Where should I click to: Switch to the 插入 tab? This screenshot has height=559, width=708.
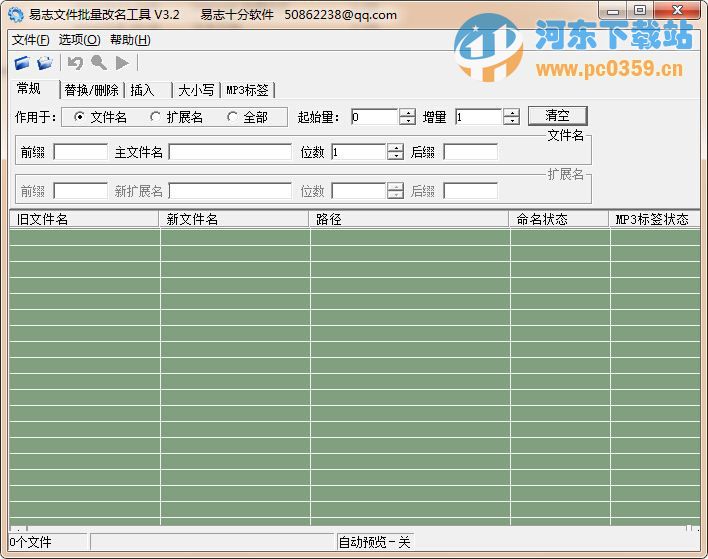point(148,90)
